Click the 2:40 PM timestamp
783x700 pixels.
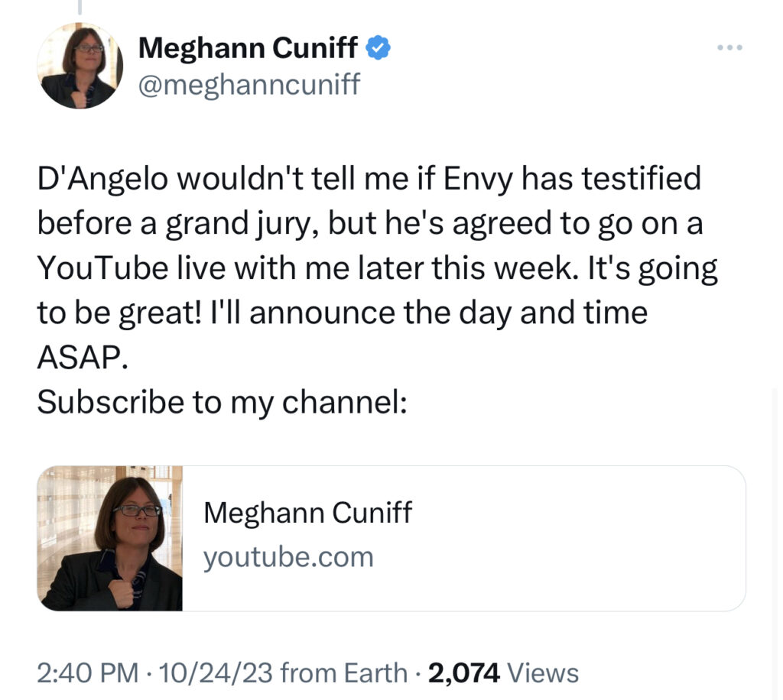tap(87, 672)
